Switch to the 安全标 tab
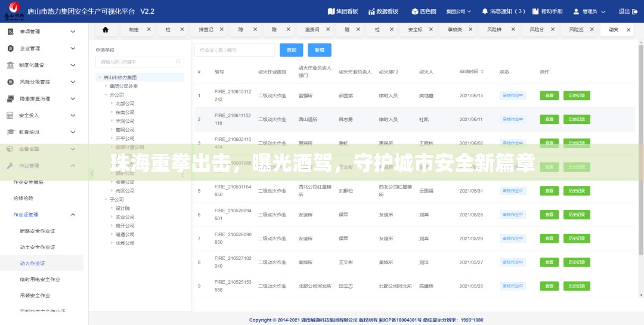This screenshot has width=644, height=325. tap(415, 30)
